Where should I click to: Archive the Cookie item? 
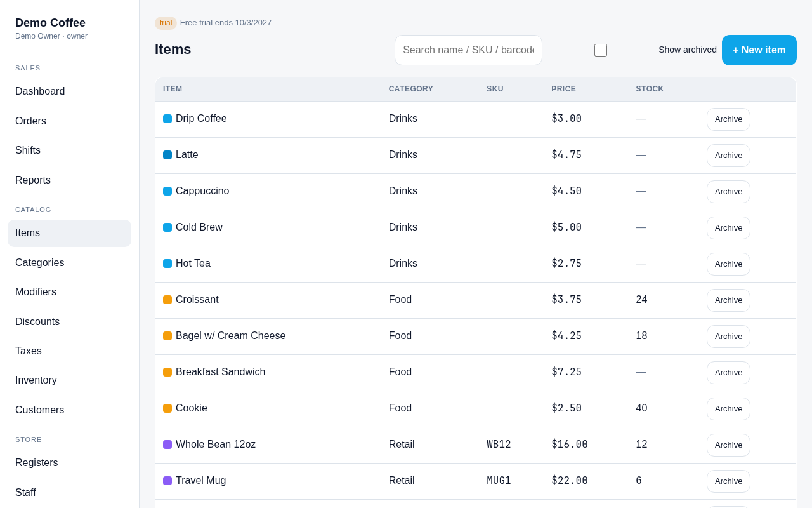[728, 409]
